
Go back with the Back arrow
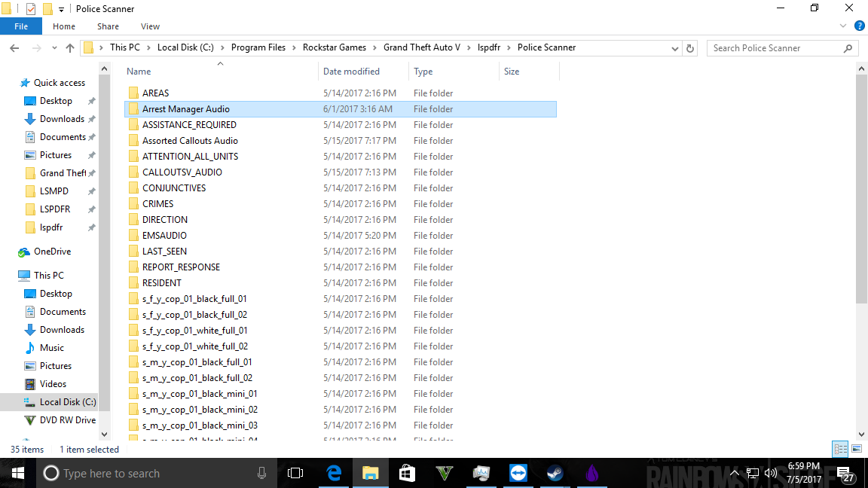click(x=14, y=48)
